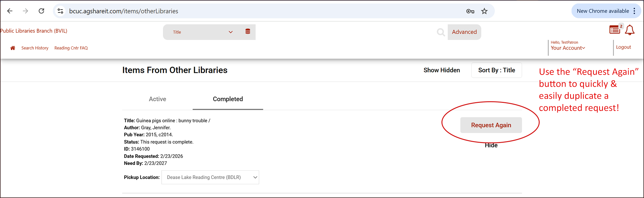Expand the Your Account menu

pos(568,48)
